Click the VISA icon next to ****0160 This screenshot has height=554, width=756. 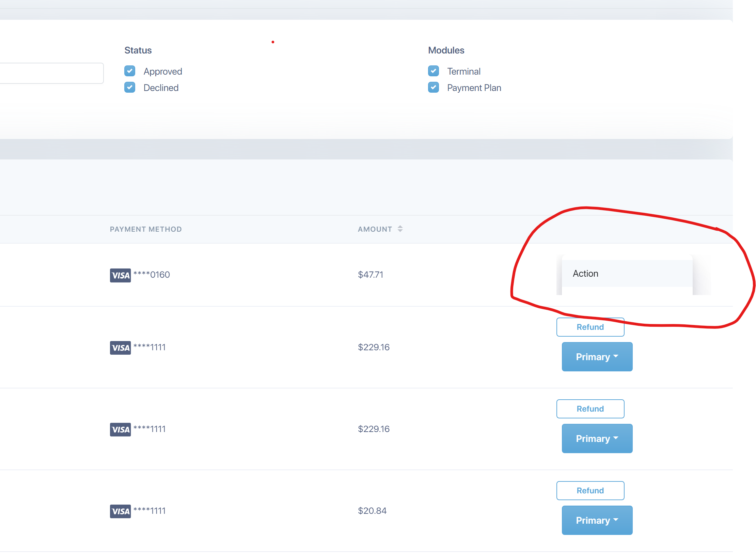120,275
